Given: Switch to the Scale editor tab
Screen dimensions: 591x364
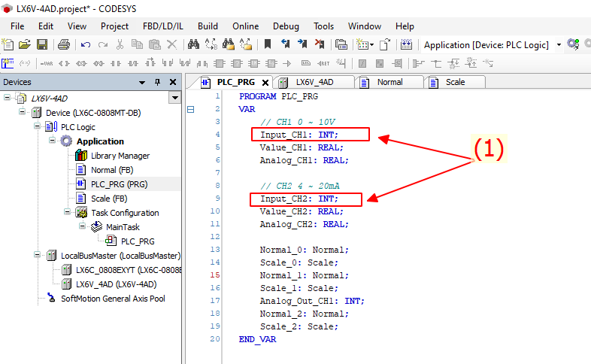Looking at the screenshot, I should [x=454, y=82].
